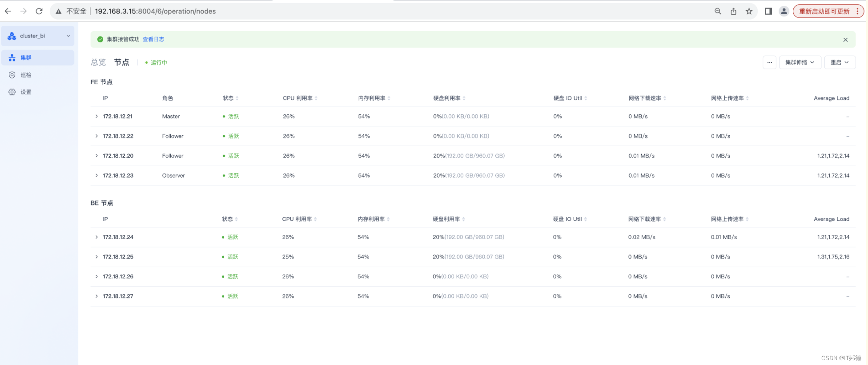Dismiss the success notification banner
Screen dimensions: 868x365
[845, 40]
